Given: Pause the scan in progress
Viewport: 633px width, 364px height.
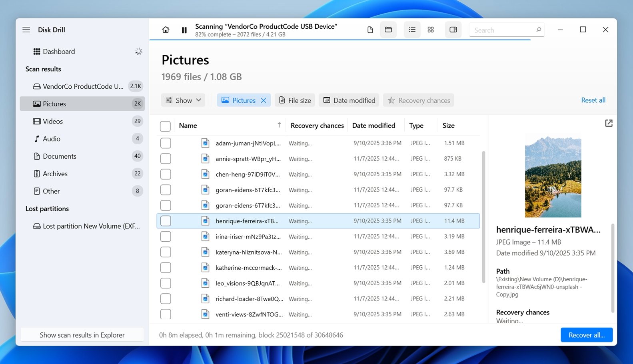Looking at the screenshot, I should [x=184, y=30].
